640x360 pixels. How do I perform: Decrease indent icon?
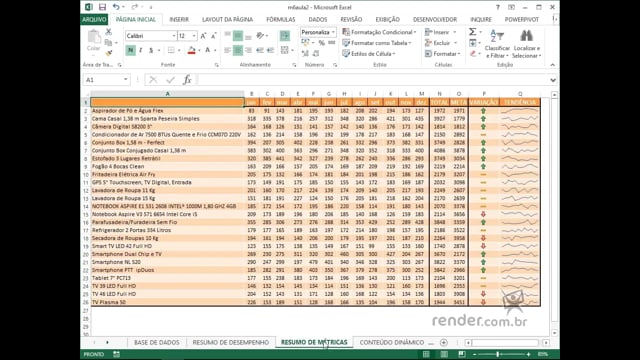coord(260,50)
